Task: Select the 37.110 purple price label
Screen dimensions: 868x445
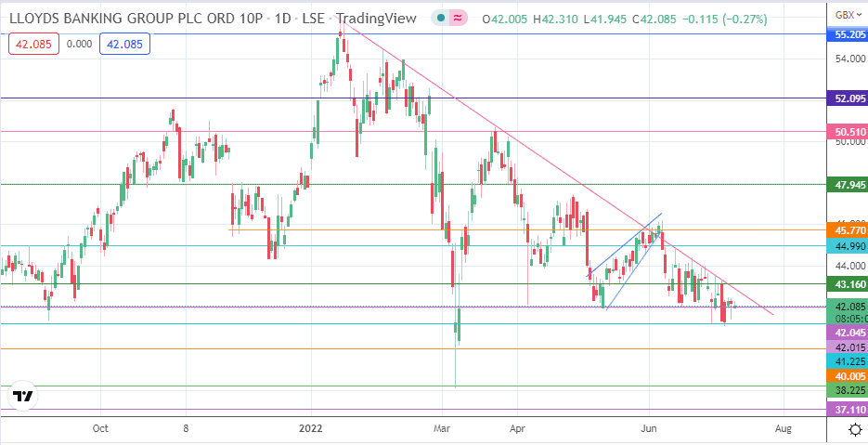Action: (847, 410)
